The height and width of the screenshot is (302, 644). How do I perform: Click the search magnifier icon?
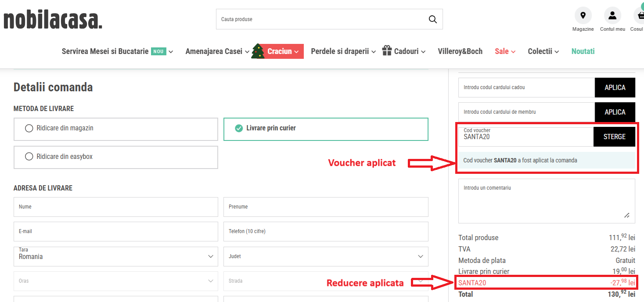[x=432, y=19]
